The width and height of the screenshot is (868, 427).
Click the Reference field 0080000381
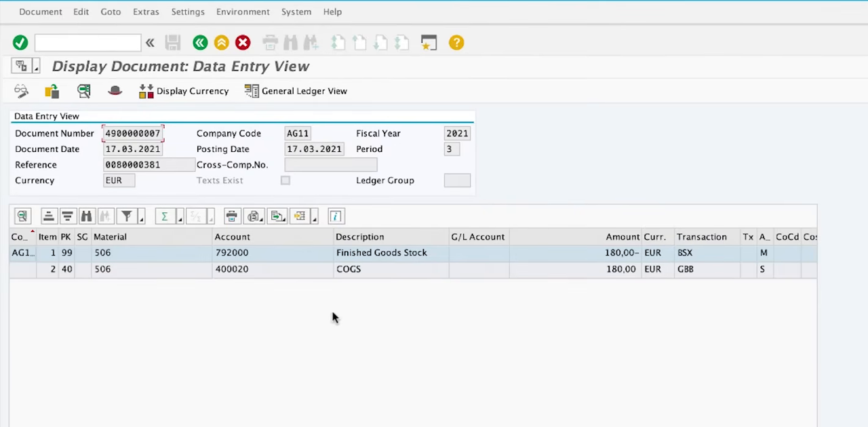[149, 165]
